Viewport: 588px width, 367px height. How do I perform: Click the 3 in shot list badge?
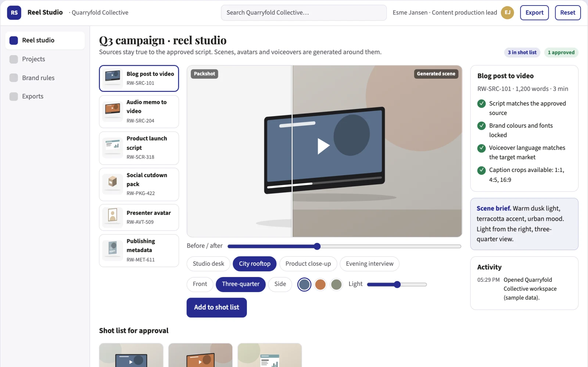(522, 53)
